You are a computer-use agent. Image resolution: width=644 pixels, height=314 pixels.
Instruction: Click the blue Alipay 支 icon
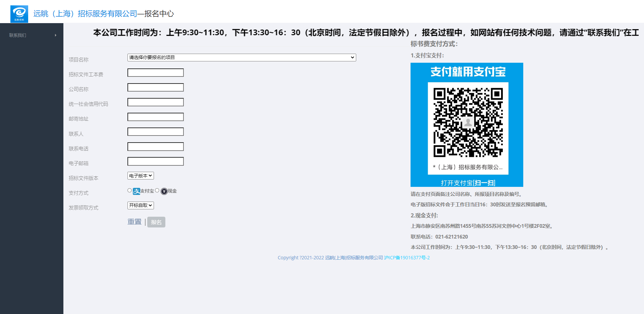pos(137,191)
